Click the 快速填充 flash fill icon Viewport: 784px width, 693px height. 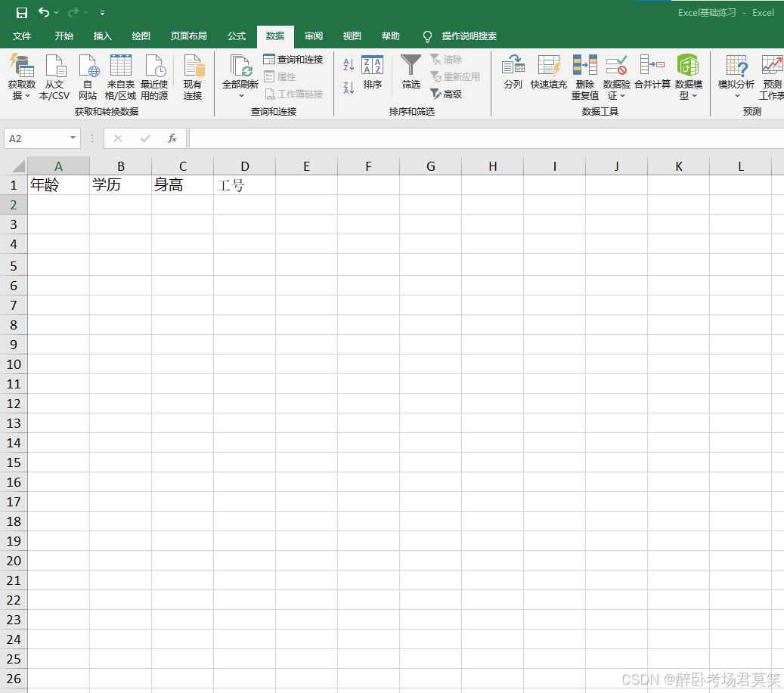click(549, 73)
